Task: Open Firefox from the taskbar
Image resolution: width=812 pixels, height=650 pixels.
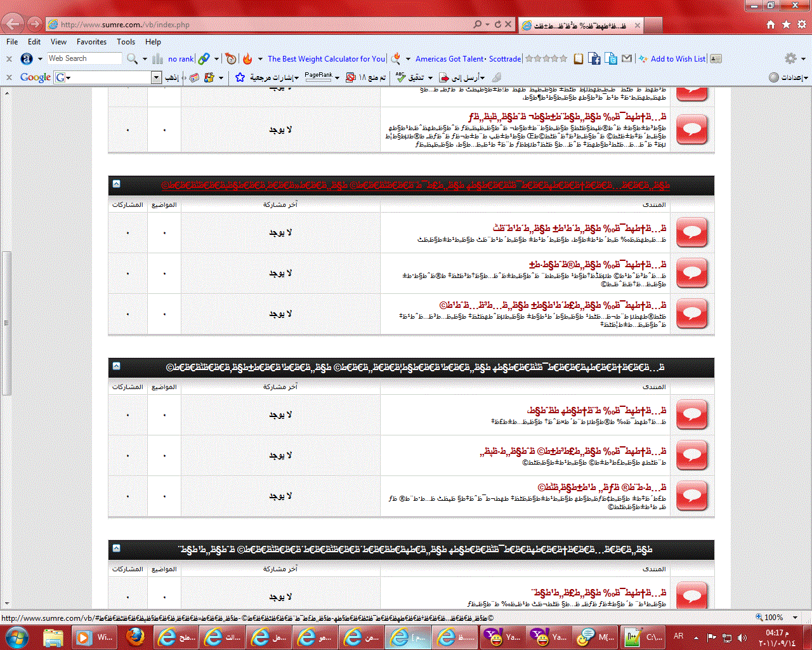Action: pyautogui.click(x=135, y=637)
